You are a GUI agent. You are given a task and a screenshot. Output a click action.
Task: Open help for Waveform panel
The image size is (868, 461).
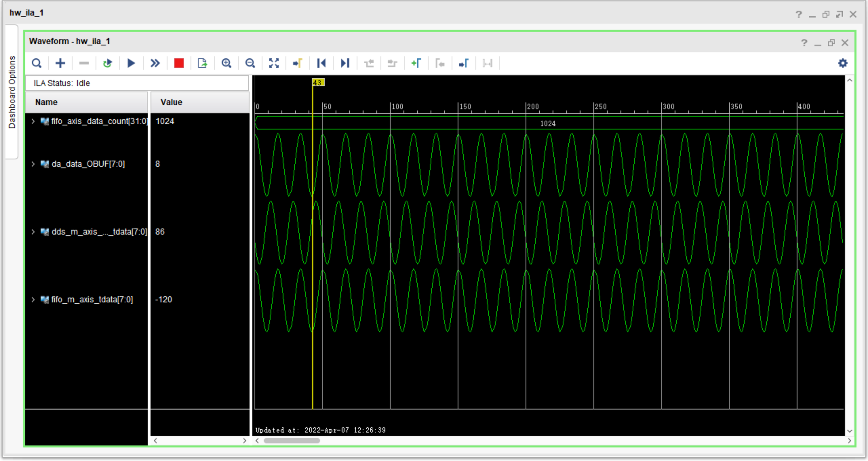804,42
